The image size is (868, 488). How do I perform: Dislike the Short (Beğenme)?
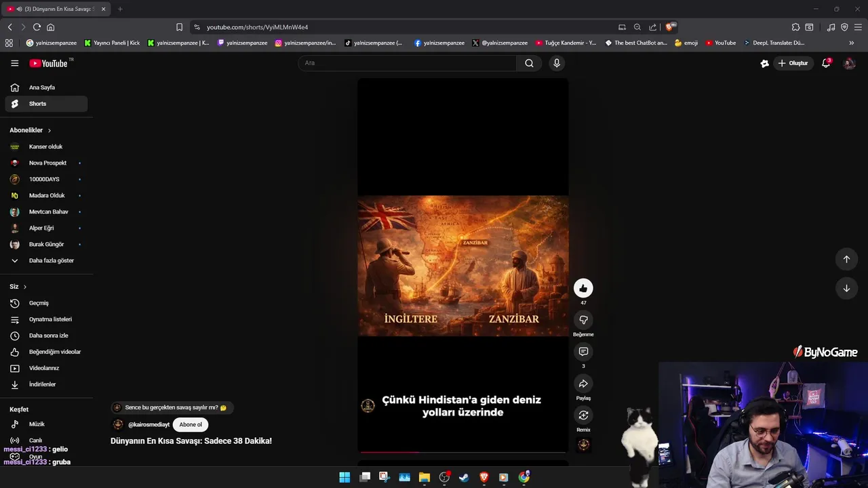pyautogui.click(x=583, y=320)
